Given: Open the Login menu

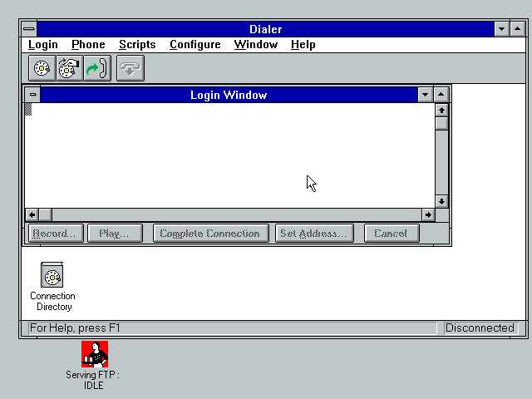Looking at the screenshot, I should click(x=42, y=44).
